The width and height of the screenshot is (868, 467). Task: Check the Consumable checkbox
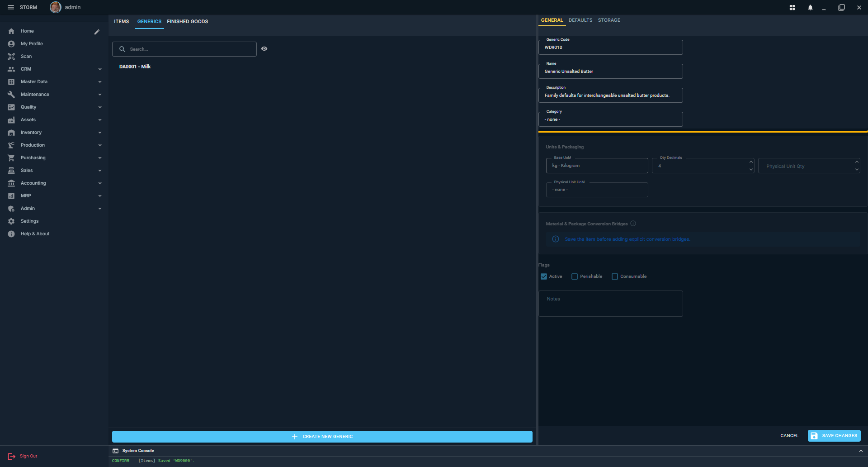click(615, 276)
